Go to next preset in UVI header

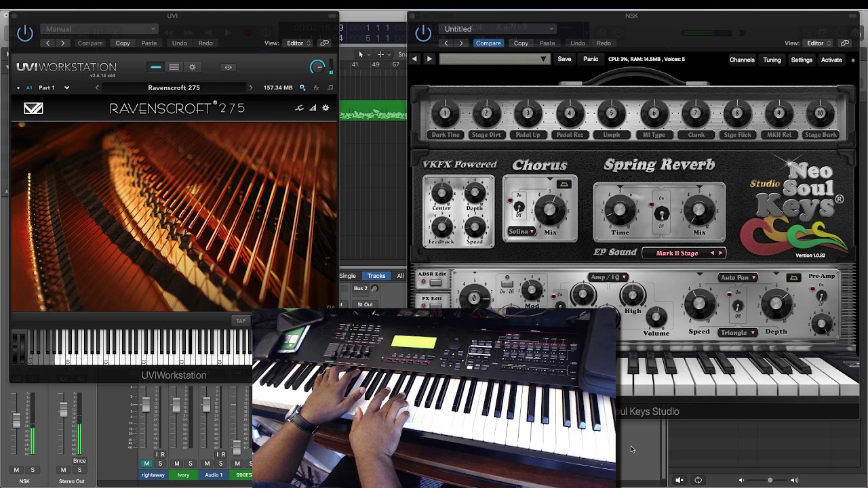(62, 43)
